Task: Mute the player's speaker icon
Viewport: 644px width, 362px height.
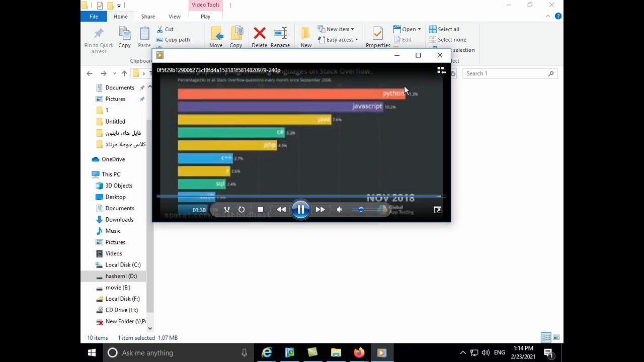Action: 340,210
